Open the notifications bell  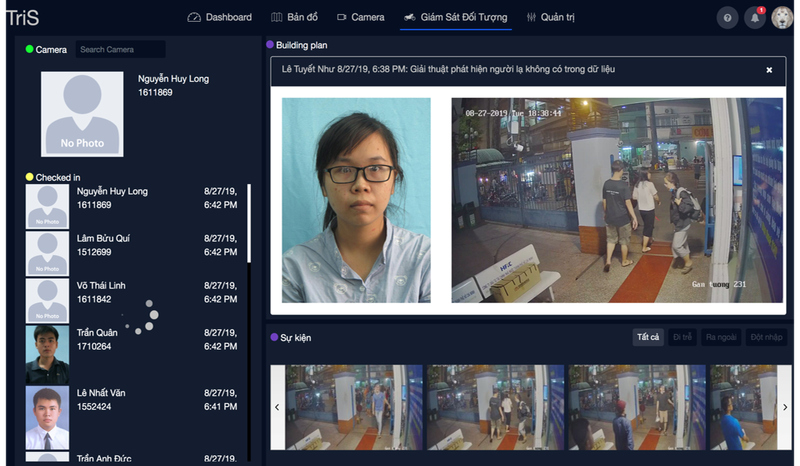pos(755,18)
